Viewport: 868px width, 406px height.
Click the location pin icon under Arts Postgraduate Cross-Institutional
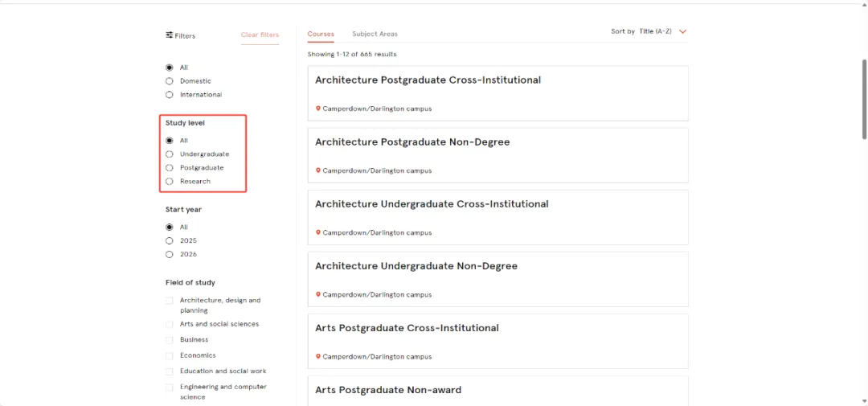click(317, 357)
